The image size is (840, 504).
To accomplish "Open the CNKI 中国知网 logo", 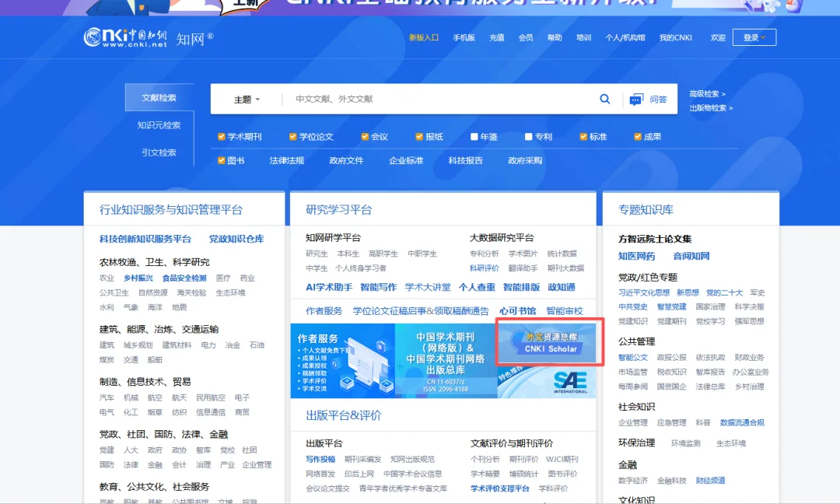I will pyautogui.click(x=124, y=37).
